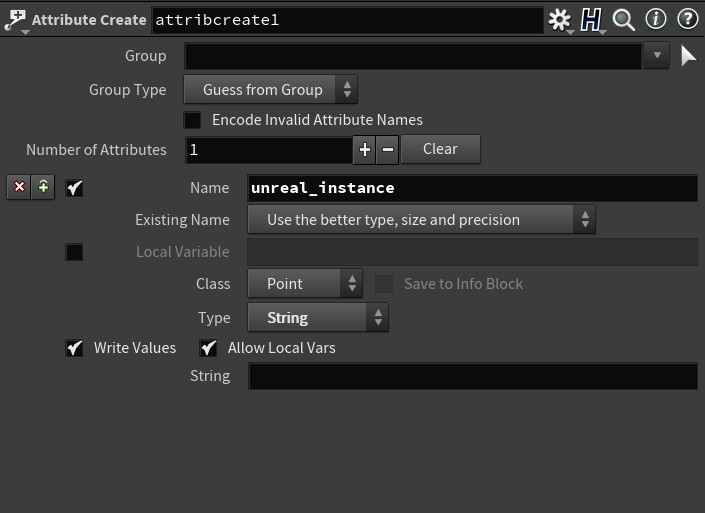Viewport: 705px width, 513px height.
Task: Open the Class dropdown showing Point
Action: (305, 284)
